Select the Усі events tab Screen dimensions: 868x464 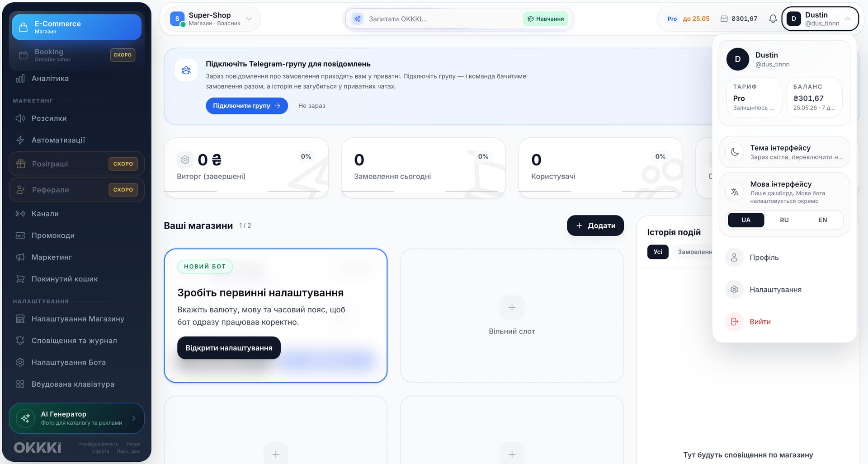click(658, 252)
